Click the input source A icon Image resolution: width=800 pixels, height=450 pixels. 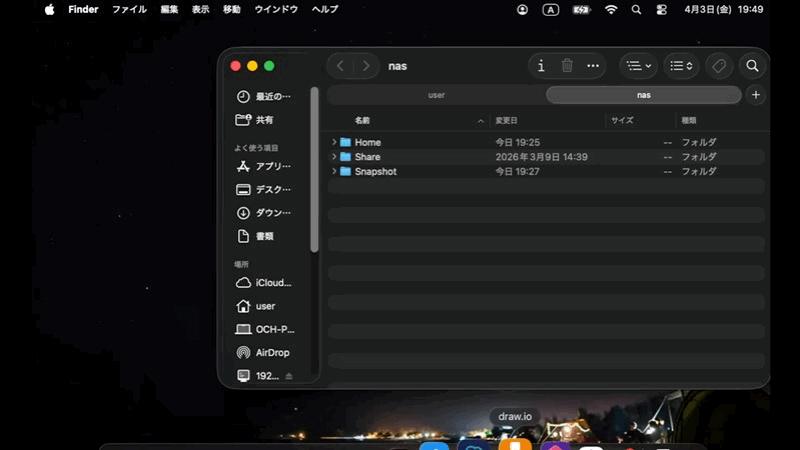551,9
